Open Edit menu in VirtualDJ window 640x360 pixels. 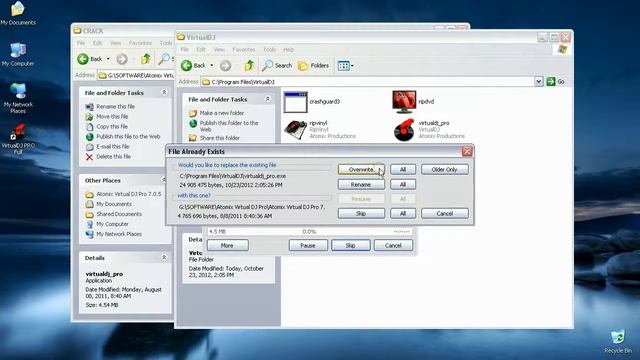[x=201, y=49]
